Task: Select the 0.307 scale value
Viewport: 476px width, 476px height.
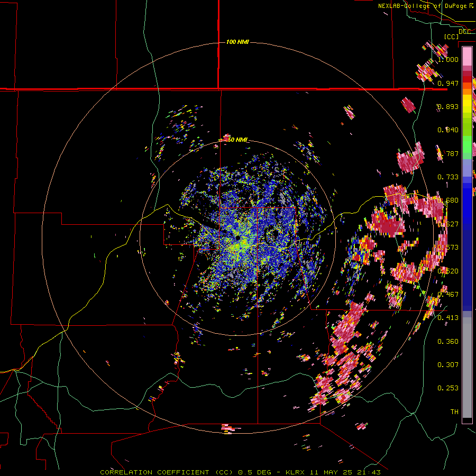Action: click(x=448, y=365)
